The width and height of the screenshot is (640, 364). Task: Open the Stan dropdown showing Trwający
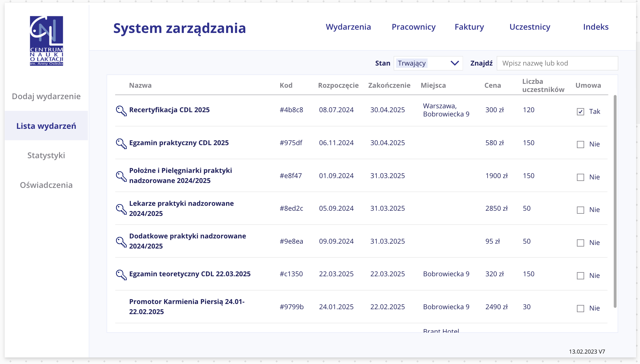click(428, 63)
